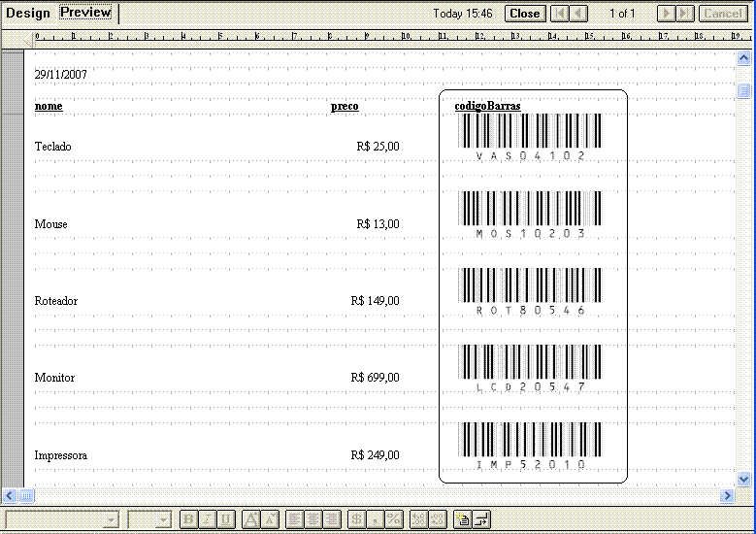The image size is (756, 534).
Task: Decrease font size button
Action: pos(270,519)
